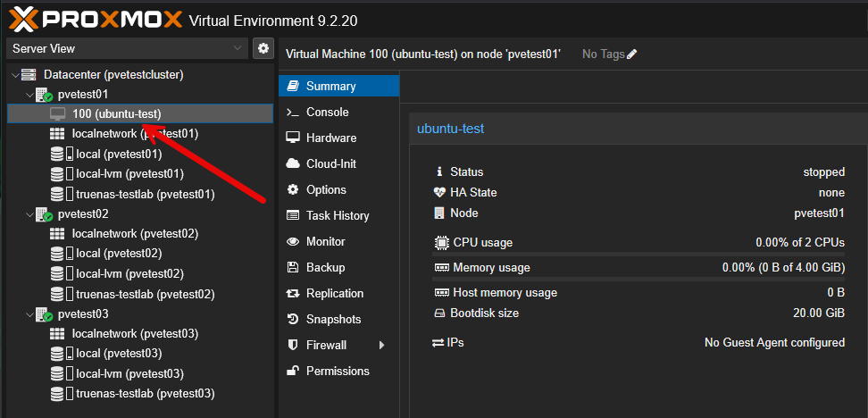Click 'Virtual Environment 9.2.20' version text
868x418 pixels.
[x=273, y=21]
